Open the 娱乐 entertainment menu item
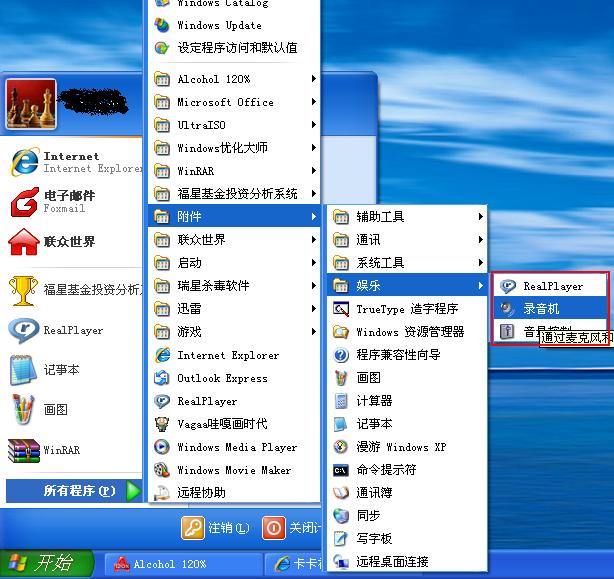Screen dimensions: 614x579 click(407, 286)
